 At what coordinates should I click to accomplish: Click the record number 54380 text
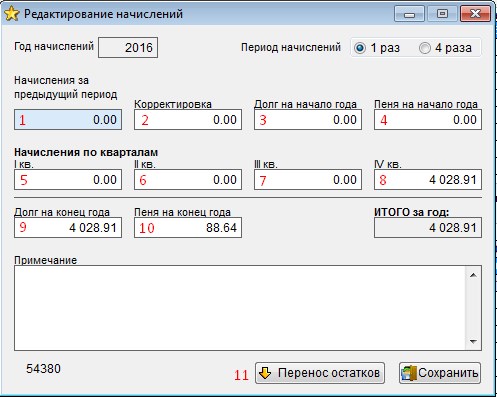pos(44,369)
